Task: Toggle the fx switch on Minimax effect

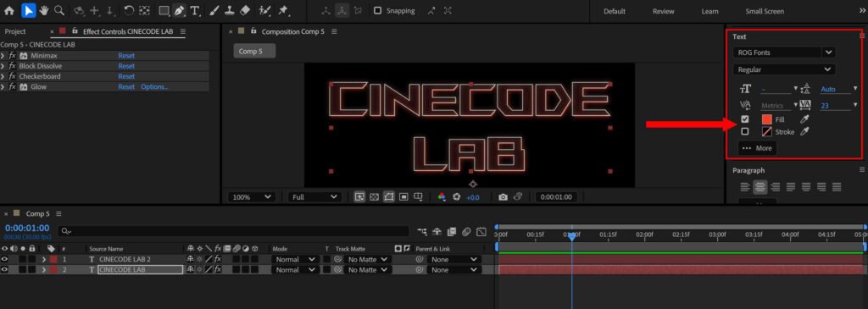Action: coord(13,56)
